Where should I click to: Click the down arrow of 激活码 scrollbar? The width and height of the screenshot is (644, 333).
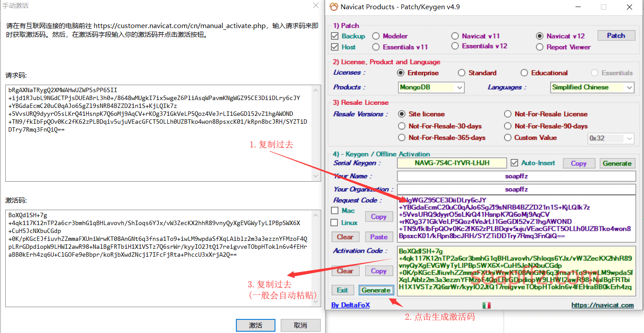pos(316,301)
